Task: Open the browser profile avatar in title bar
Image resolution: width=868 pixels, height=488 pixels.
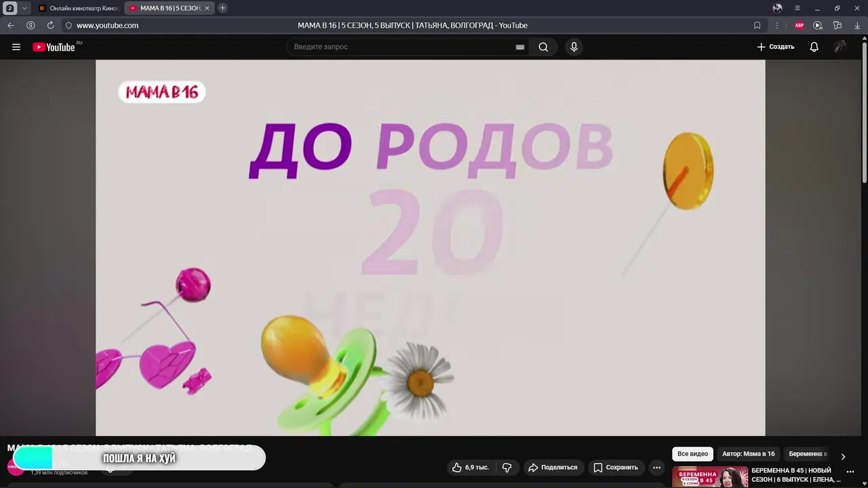Action: (777, 8)
